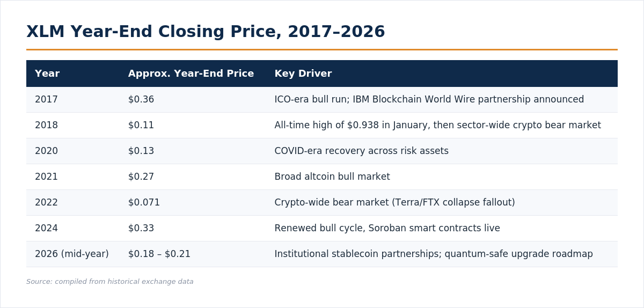Click the Broad altcoin bull market text
Screen dimensions: 644x308
click(332, 177)
